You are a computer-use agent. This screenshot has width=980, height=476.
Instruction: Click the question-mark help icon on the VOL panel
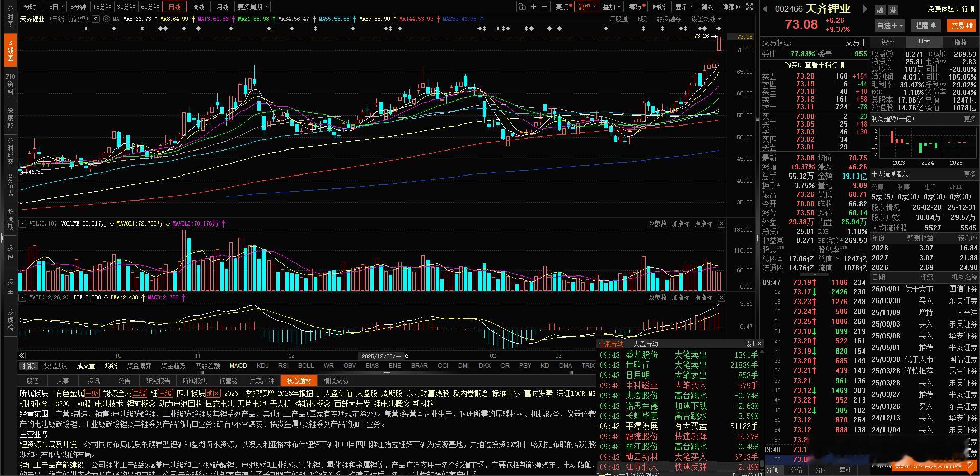click(x=21, y=223)
